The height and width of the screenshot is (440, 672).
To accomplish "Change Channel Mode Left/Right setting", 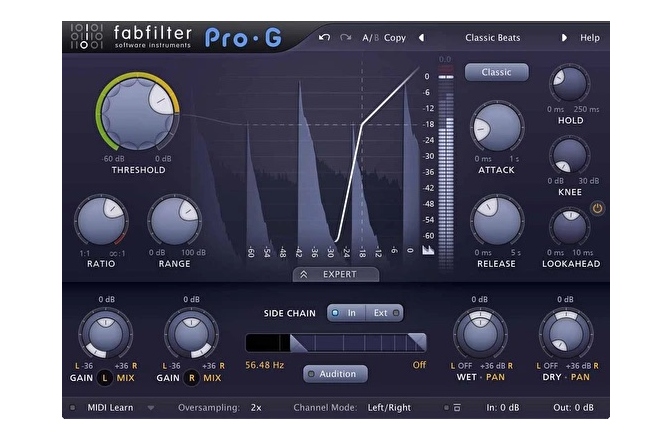I will (x=389, y=408).
